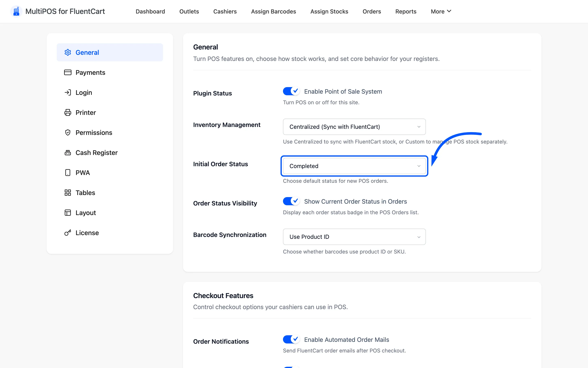This screenshot has width=588, height=368.
Task: Switch to Payments settings
Action: pos(110,73)
